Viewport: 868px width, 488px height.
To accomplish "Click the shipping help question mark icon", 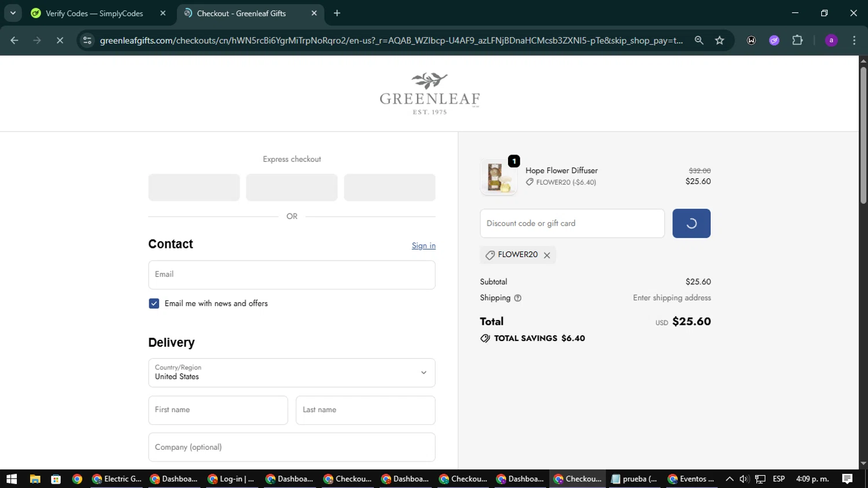I will (518, 298).
